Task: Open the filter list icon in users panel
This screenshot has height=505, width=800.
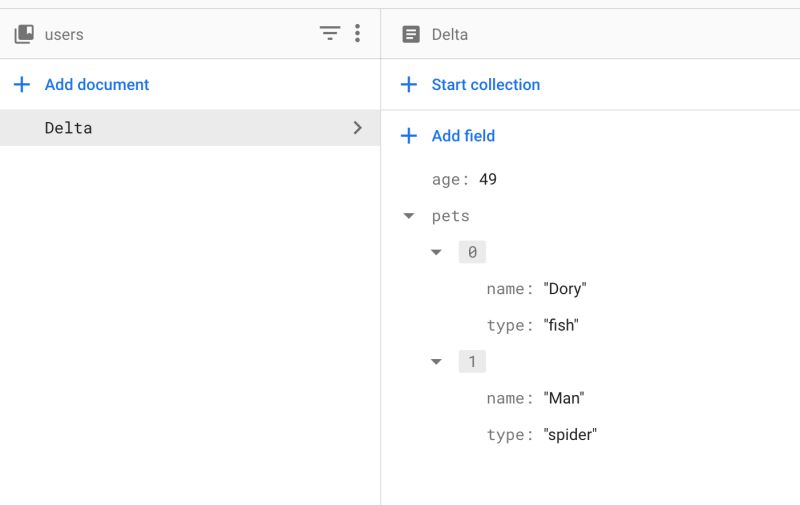Action: click(330, 34)
